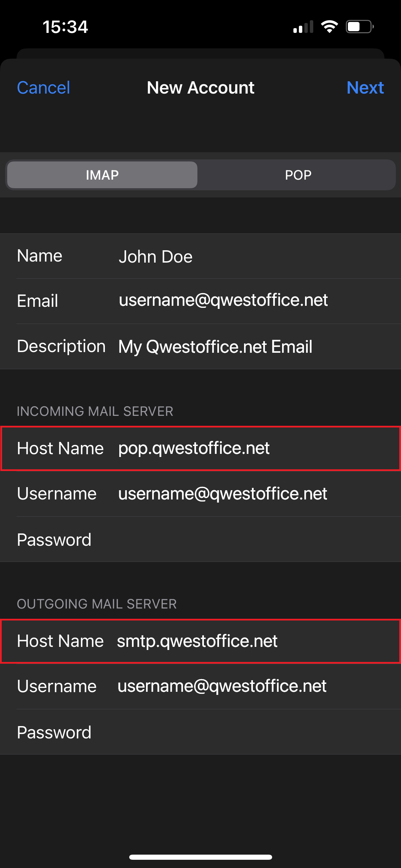401x868 pixels.
Task: Tap the home indicator bar
Action: (200, 857)
